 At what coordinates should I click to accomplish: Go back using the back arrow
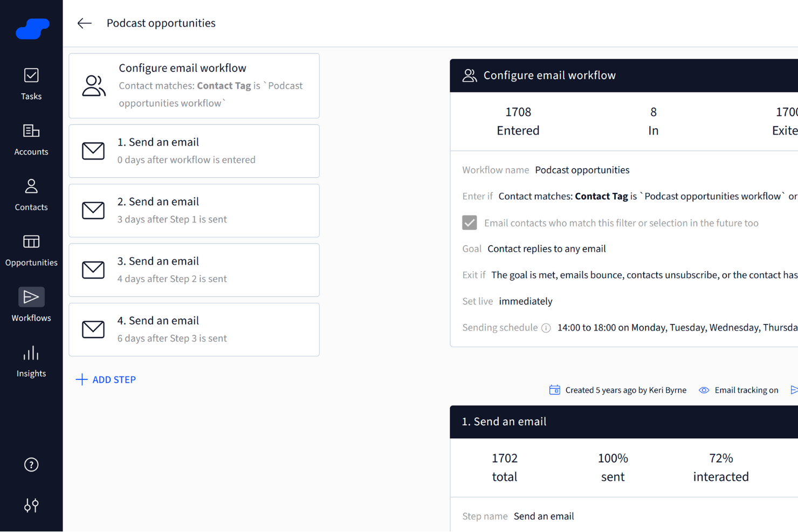click(85, 23)
